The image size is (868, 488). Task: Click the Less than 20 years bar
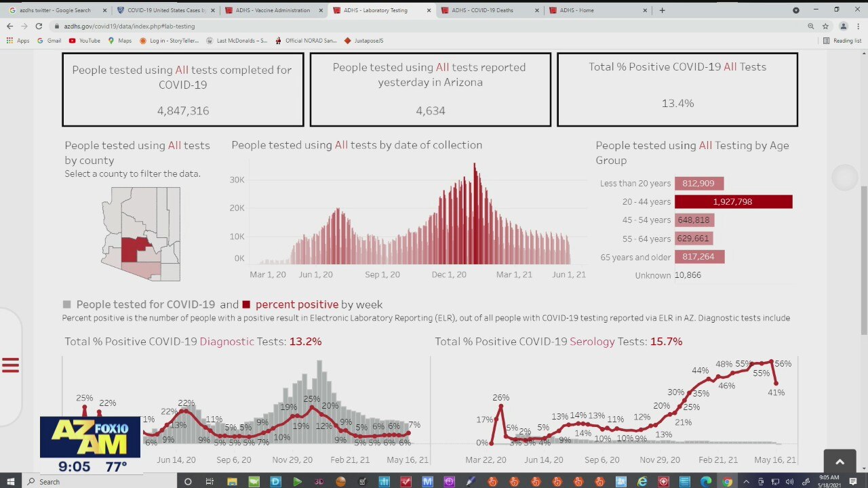[x=699, y=184]
